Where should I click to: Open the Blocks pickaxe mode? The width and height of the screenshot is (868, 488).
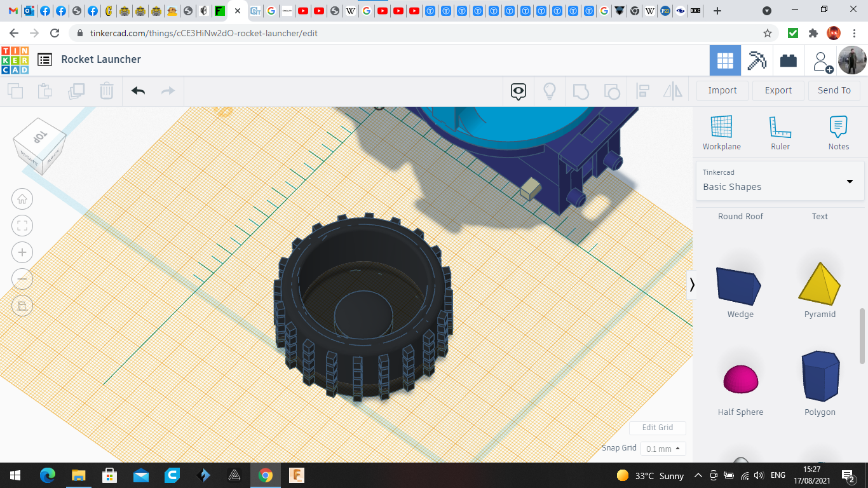pyautogui.click(x=757, y=60)
